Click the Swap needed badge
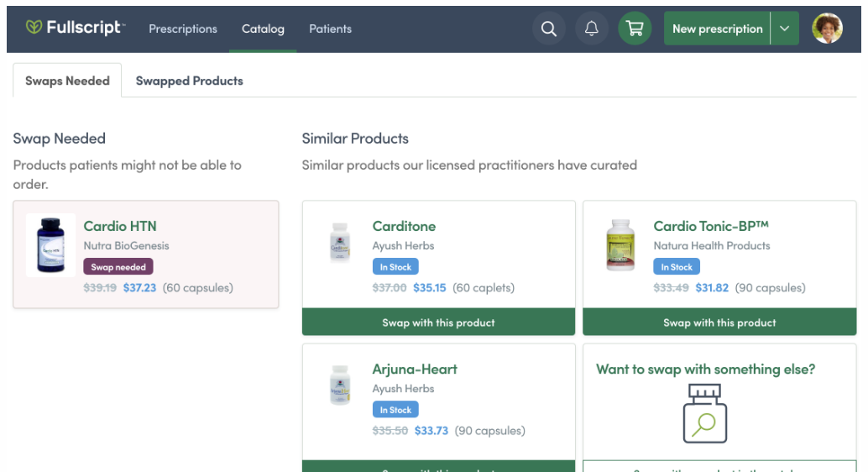 coord(118,267)
